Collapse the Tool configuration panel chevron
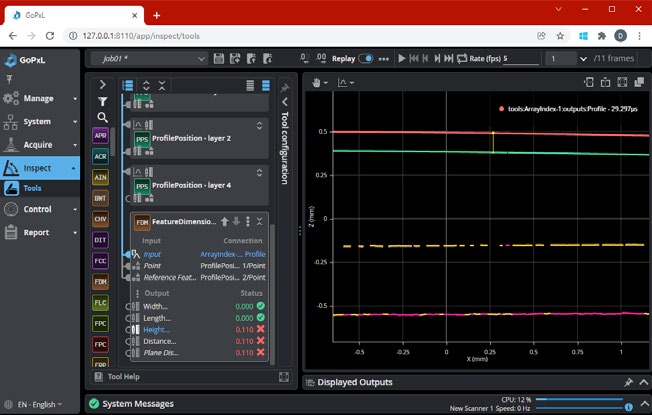 click(x=285, y=101)
